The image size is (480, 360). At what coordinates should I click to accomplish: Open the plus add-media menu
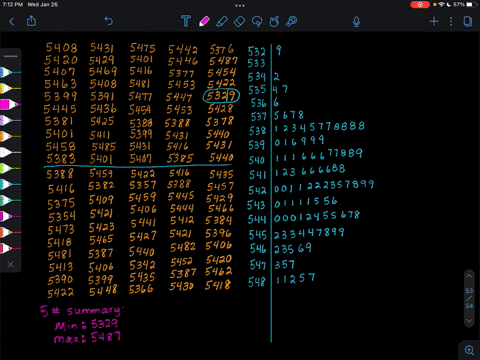pyautogui.click(x=434, y=22)
